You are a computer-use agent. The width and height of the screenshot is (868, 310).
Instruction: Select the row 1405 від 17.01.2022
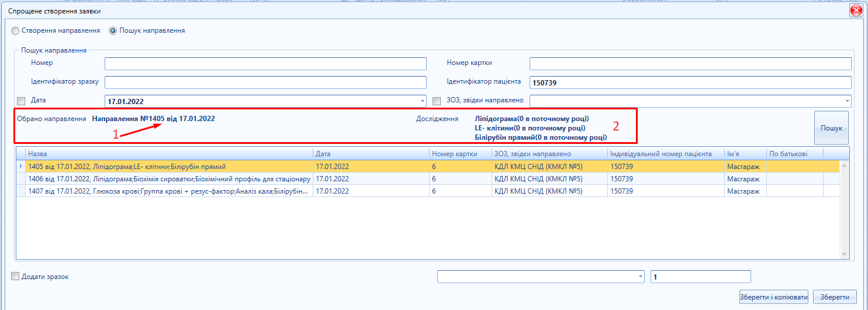pos(428,166)
